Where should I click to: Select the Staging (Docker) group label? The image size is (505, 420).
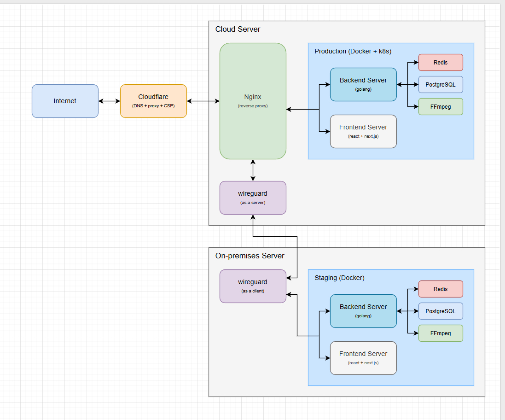(339, 278)
